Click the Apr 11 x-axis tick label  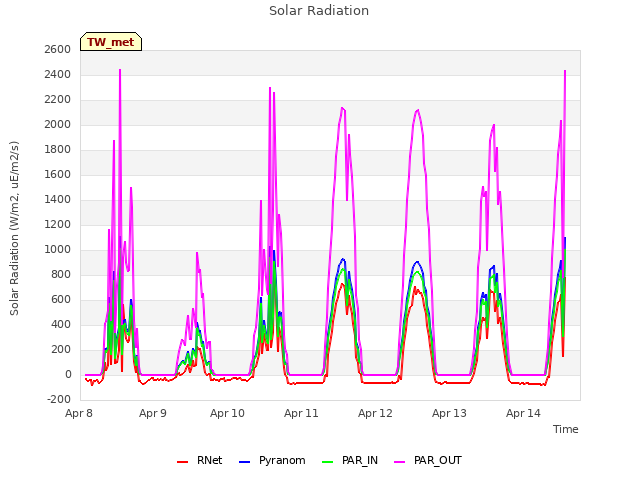(301, 413)
